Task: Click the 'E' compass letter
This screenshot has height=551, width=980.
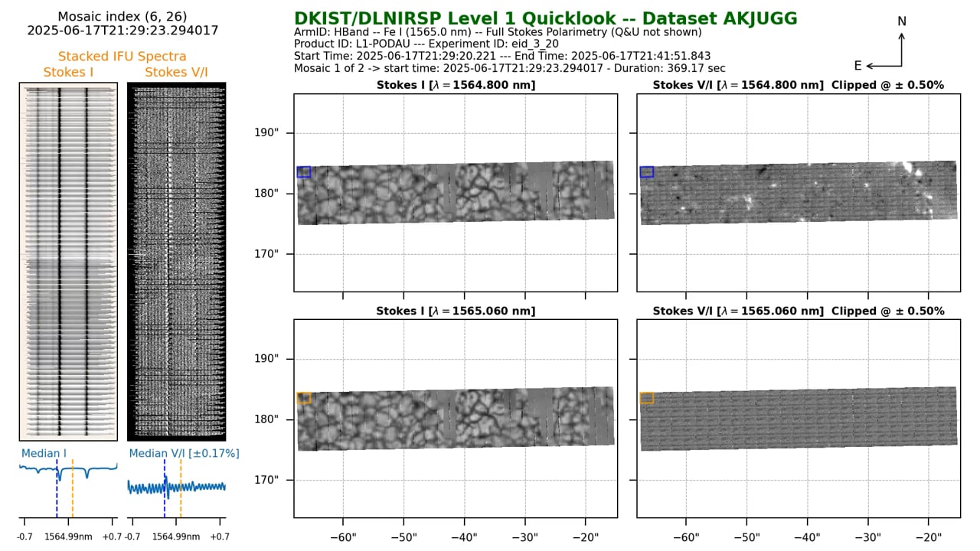Action: tap(858, 67)
